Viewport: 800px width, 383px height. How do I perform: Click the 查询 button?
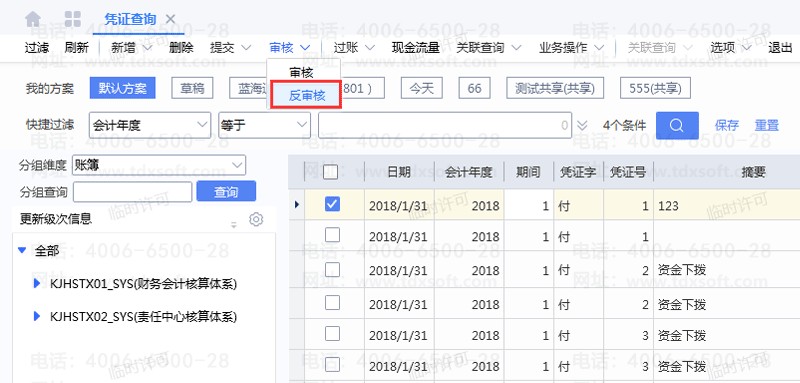tap(226, 192)
